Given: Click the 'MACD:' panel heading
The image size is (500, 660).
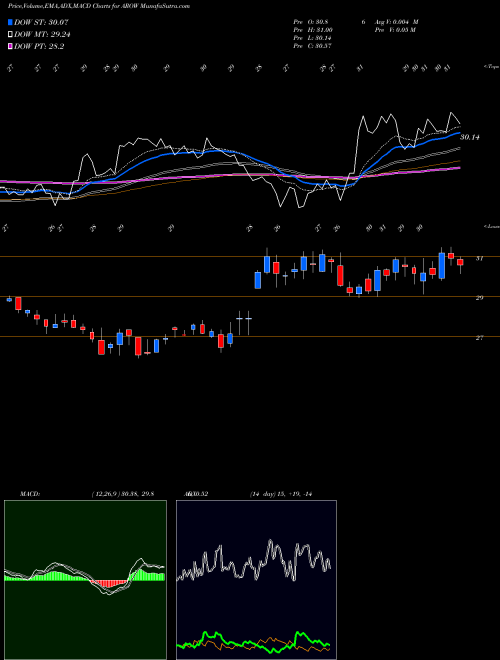Looking at the screenshot, I should (x=30, y=494).
